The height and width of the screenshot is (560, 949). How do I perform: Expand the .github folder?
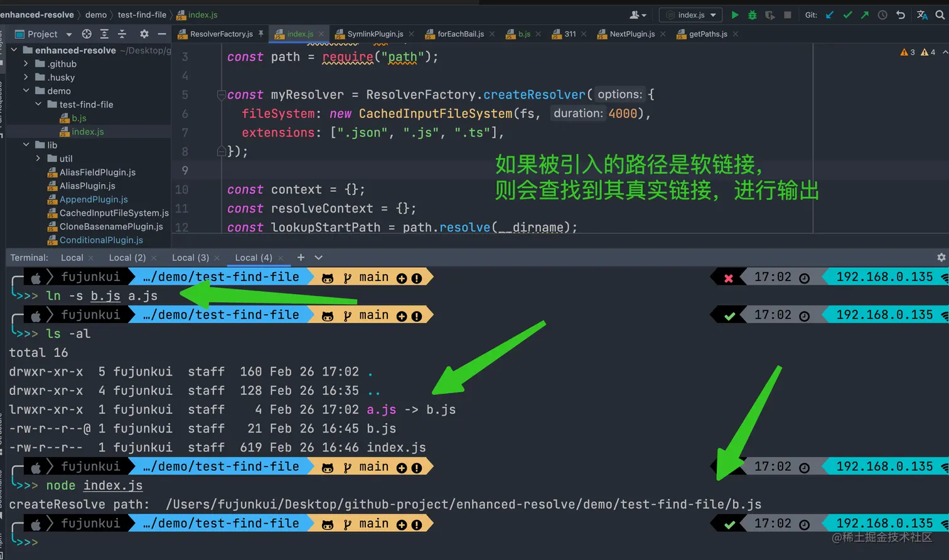[x=26, y=64]
